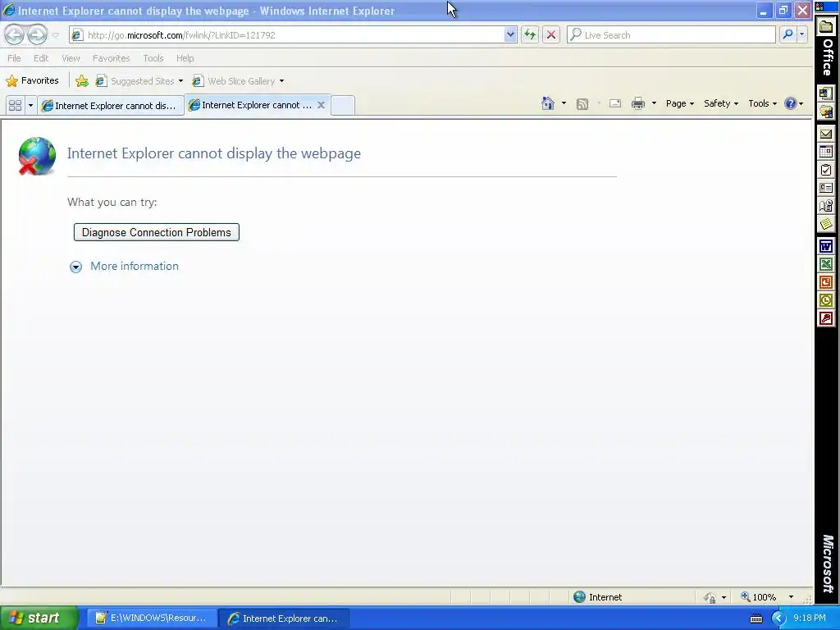Open the recent pages dropdown next to Forward
This screenshot has height=630, width=840.
click(55, 35)
